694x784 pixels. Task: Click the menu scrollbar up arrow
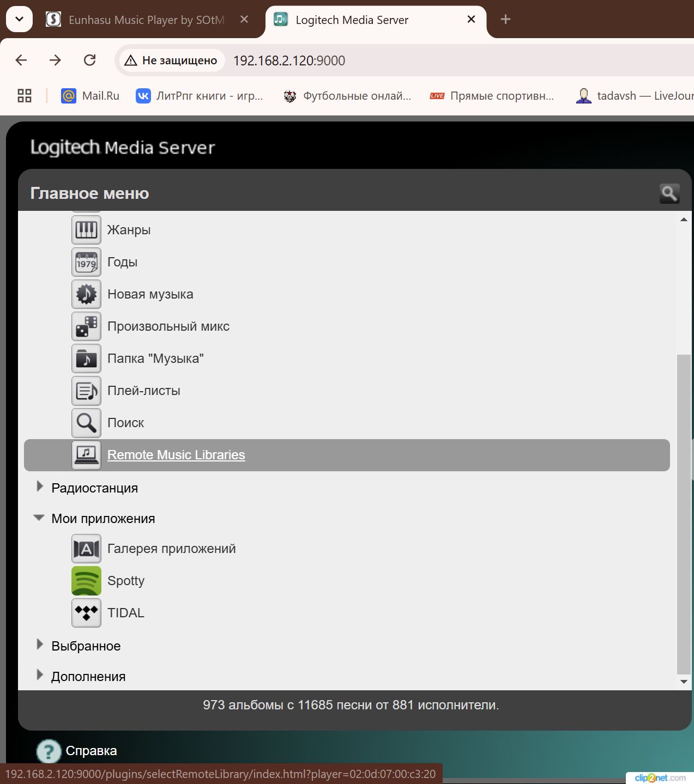(684, 219)
